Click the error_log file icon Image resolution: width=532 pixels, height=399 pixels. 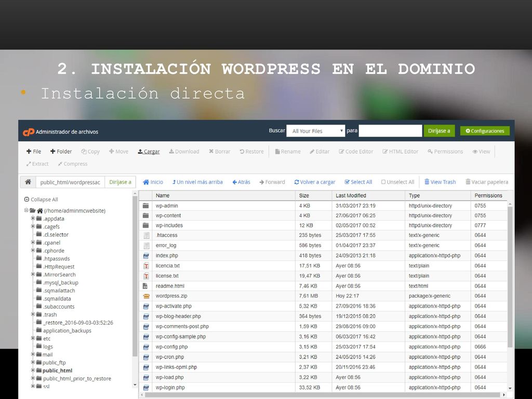146,245
